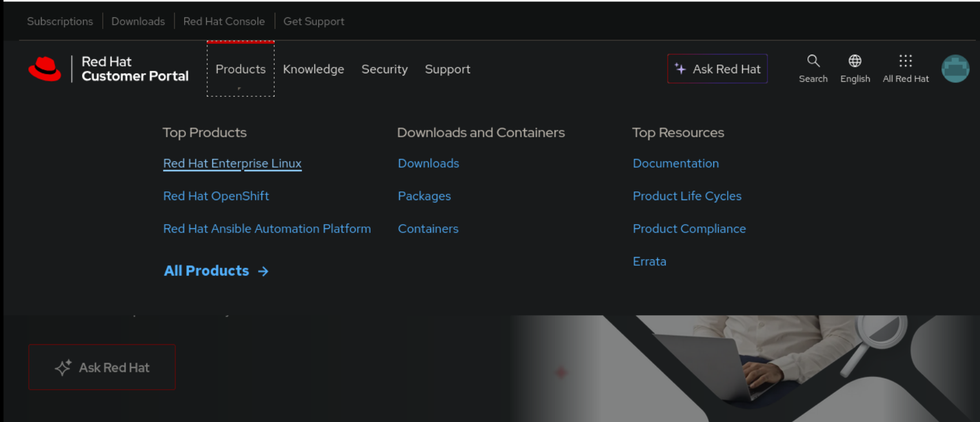Open Red Hat OpenShift product link
The height and width of the screenshot is (422, 980).
216,196
